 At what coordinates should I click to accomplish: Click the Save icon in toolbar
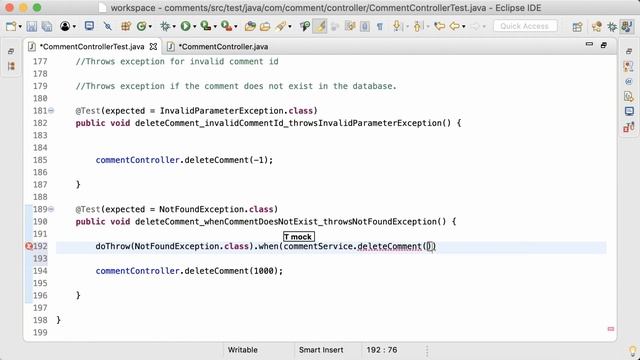pyautogui.click(x=31, y=27)
